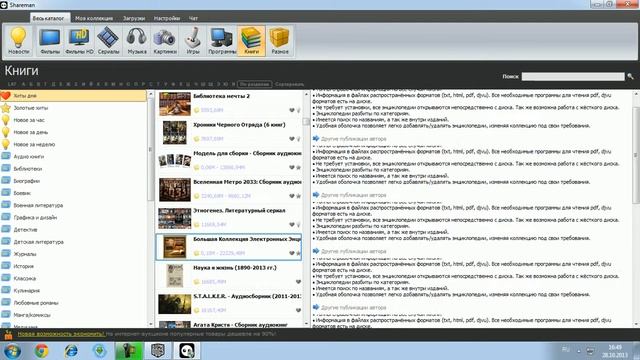The width and height of the screenshot is (640, 360).
Task: Select Биографии category
Action: [x=27, y=181]
